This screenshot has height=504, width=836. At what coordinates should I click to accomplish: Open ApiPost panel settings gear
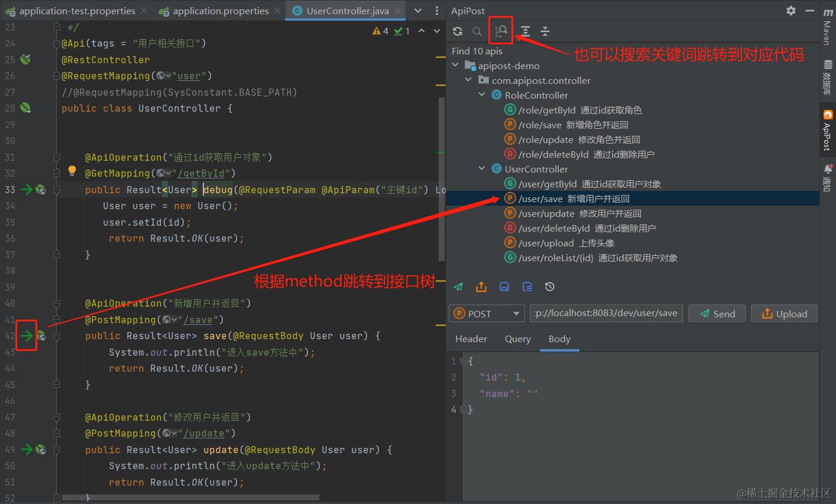click(791, 11)
